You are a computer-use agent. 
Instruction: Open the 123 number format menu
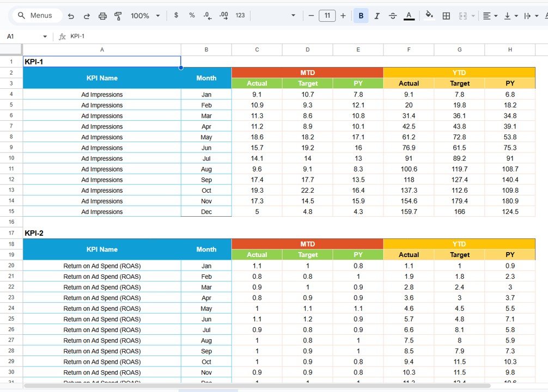(240, 15)
